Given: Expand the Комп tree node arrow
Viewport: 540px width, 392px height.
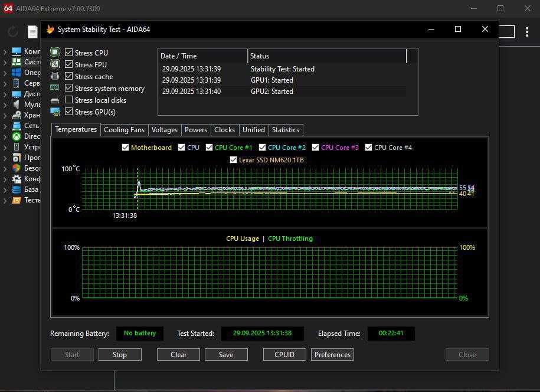Looking at the screenshot, I should coord(5,52).
